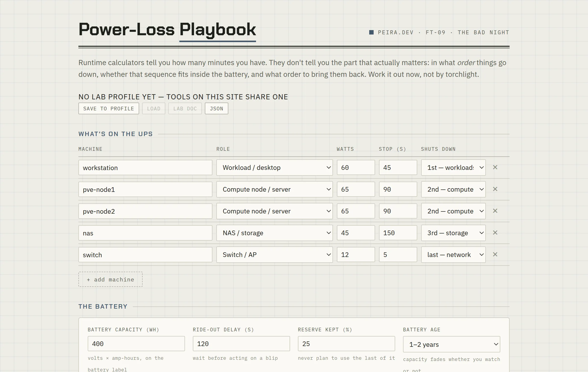Image resolution: width=588 pixels, height=372 pixels.
Task: Remove the pve-node1 row with its X
Action: tap(495, 189)
